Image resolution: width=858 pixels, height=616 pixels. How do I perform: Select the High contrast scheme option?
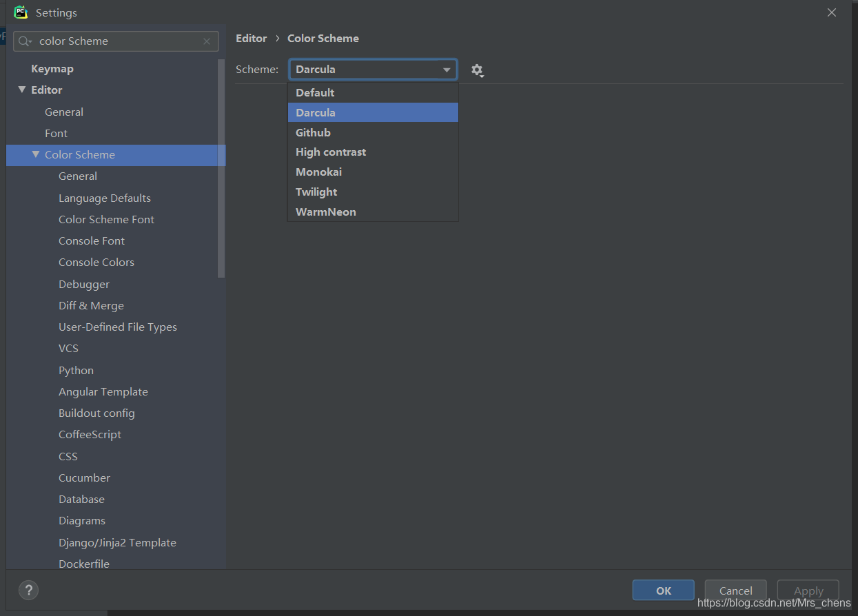[373, 152]
